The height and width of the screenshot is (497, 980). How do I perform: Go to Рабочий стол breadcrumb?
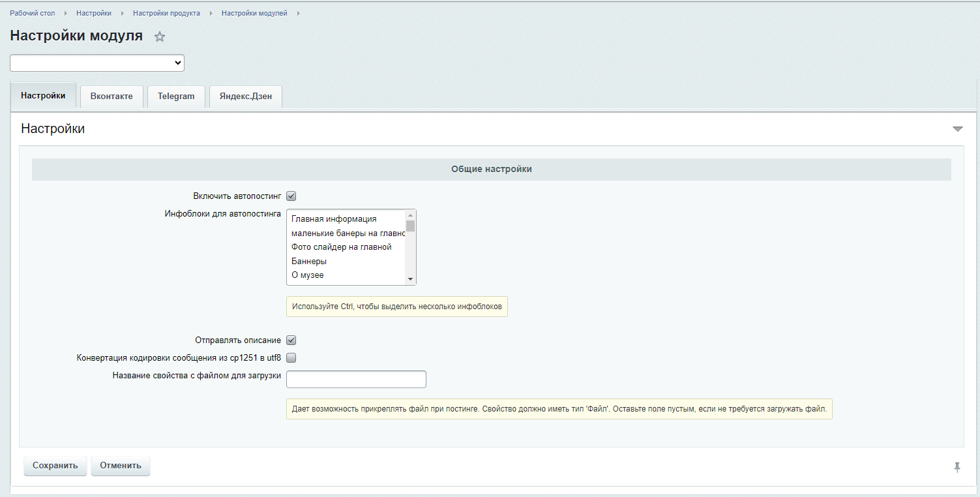pyautogui.click(x=33, y=13)
